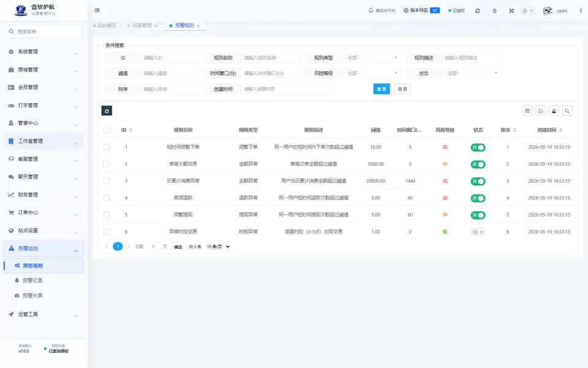Click the 重置 reset button
Viewport: 588px width, 368px height.
[x=402, y=89]
